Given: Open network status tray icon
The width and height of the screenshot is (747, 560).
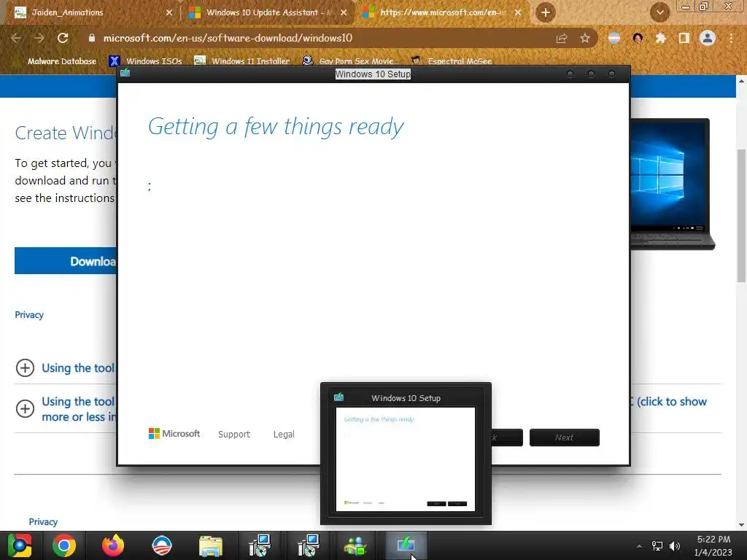Looking at the screenshot, I should point(657,546).
